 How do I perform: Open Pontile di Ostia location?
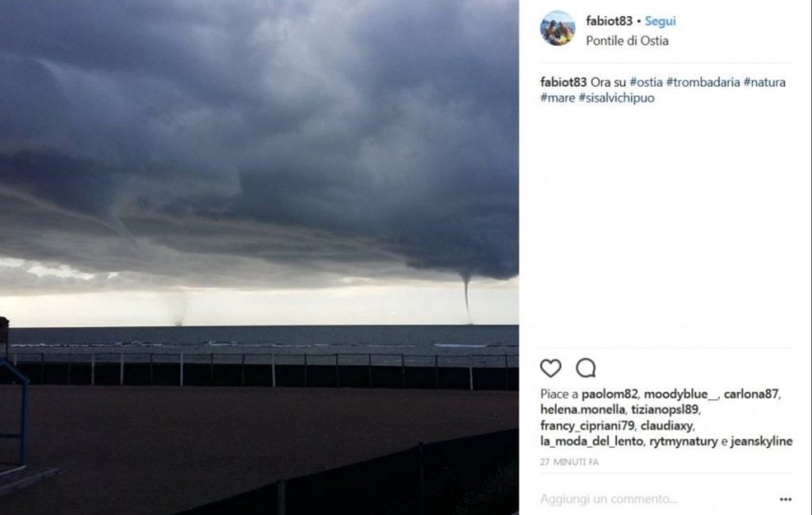click(x=627, y=41)
